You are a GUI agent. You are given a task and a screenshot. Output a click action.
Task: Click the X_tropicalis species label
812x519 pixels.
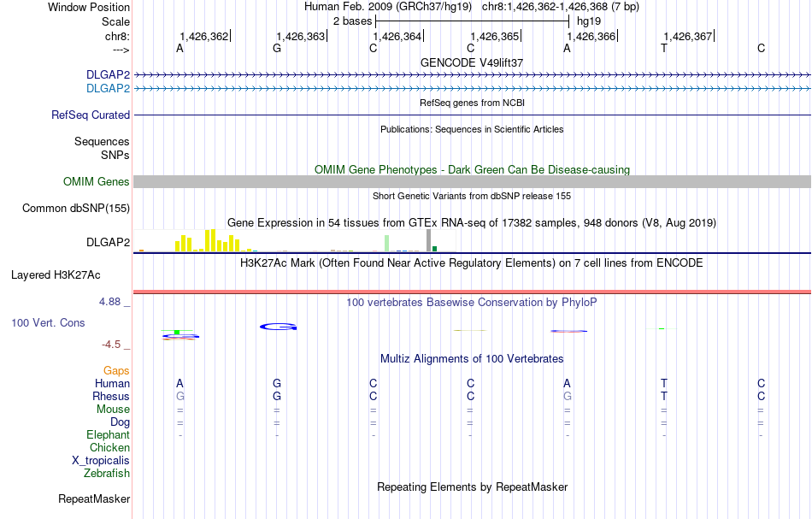tap(101, 461)
